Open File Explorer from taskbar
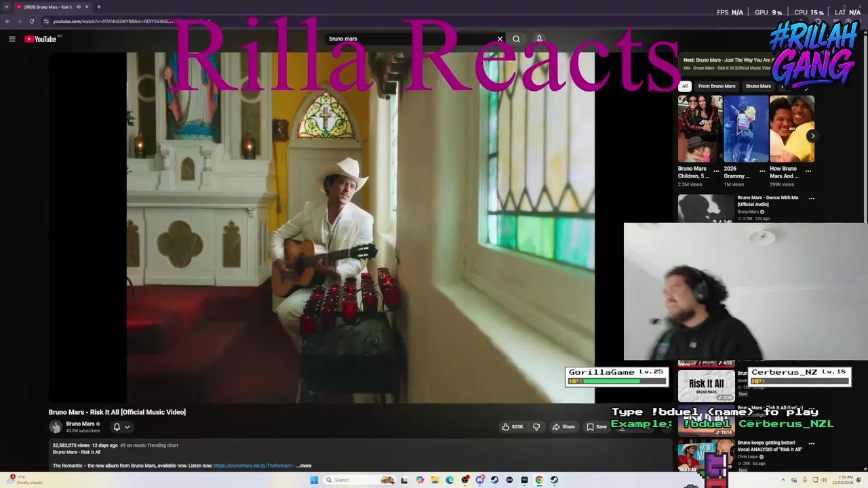The image size is (868, 488). click(x=435, y=480)
